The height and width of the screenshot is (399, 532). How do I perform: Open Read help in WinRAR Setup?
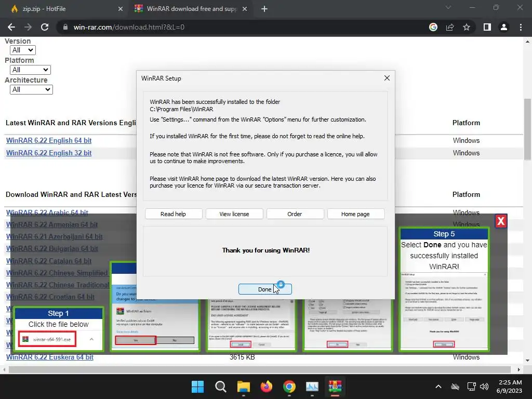click(174, 214)
